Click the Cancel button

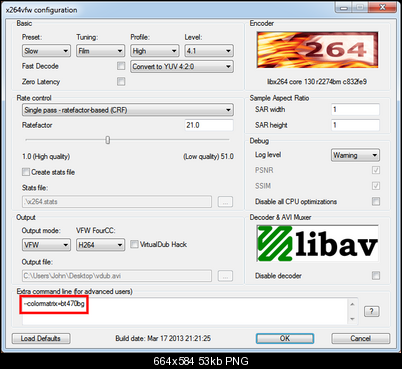[x=361, y=339]
